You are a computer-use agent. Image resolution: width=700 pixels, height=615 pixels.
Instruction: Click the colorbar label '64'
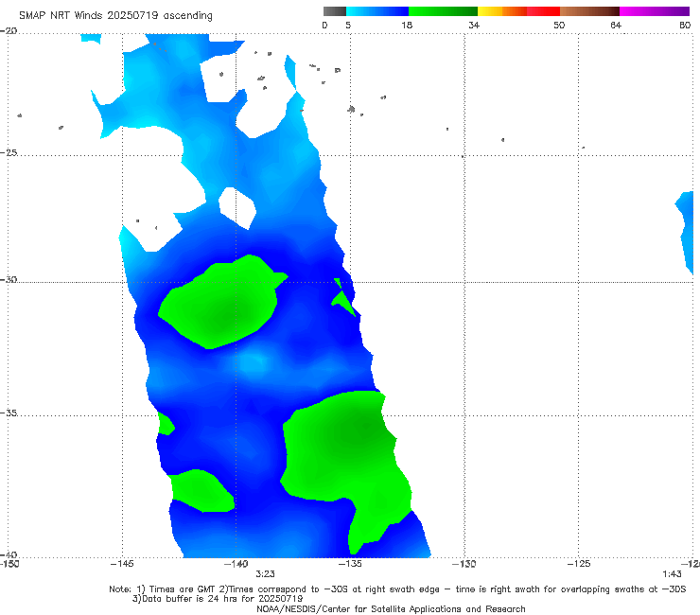click(616, 25)
